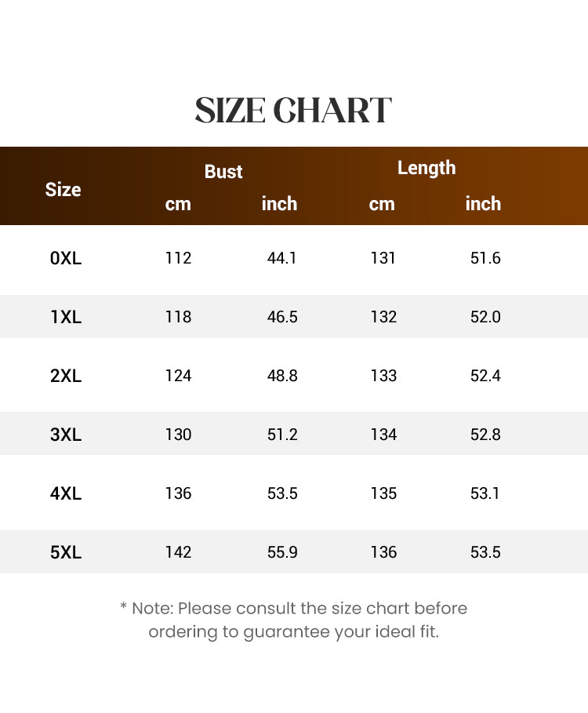The height and width of the screenshot is (713, 588).
Task: Select the Size column header
Action: click(64, 190)
